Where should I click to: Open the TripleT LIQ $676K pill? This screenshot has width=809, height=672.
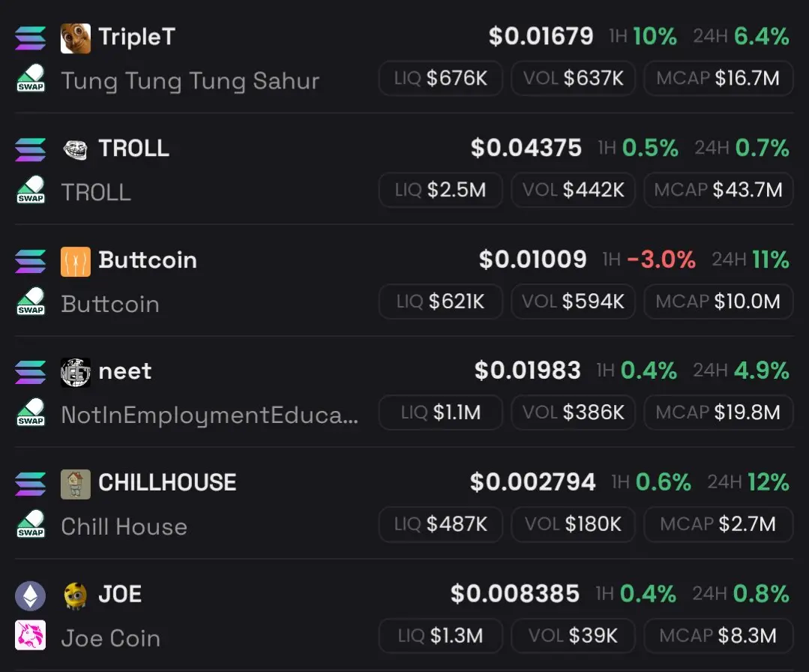[441, 79]
